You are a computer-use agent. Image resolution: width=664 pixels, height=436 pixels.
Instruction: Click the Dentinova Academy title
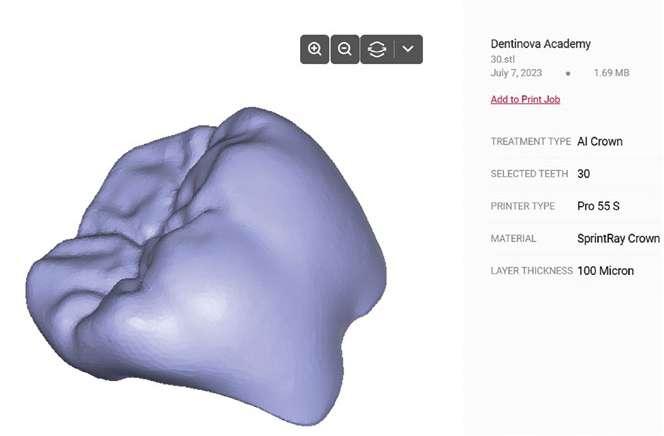(540, 44)
